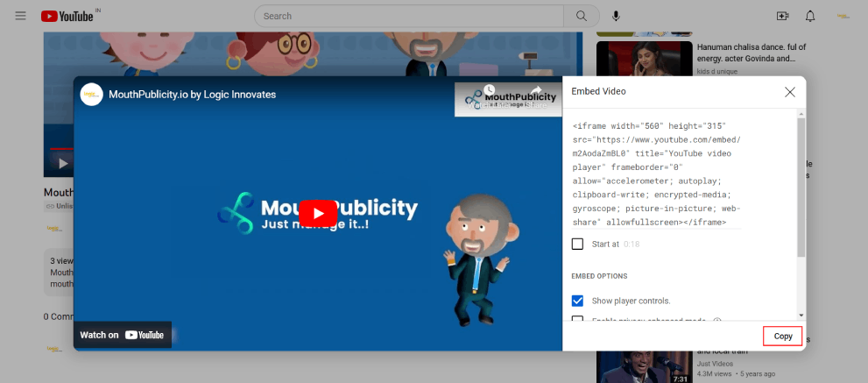This screenshot has height=383, width=868.
Task: Open Watch on YouTube link
Action: pos(123,335)
